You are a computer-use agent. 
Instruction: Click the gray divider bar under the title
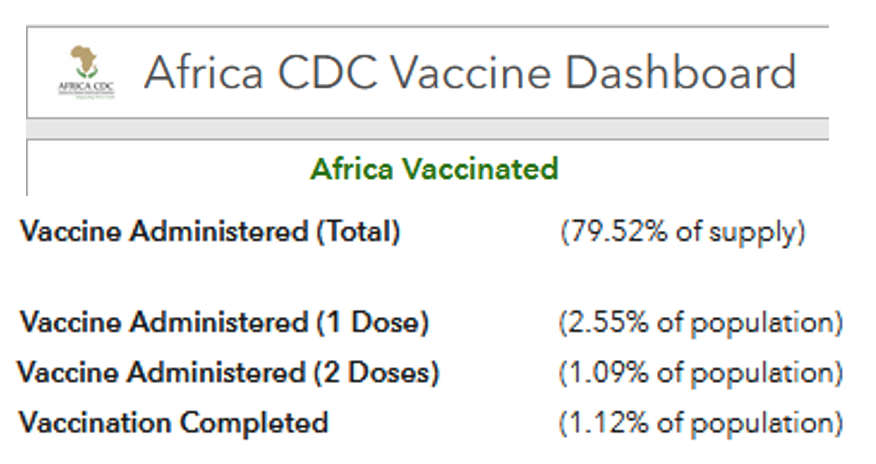[427, 129]
